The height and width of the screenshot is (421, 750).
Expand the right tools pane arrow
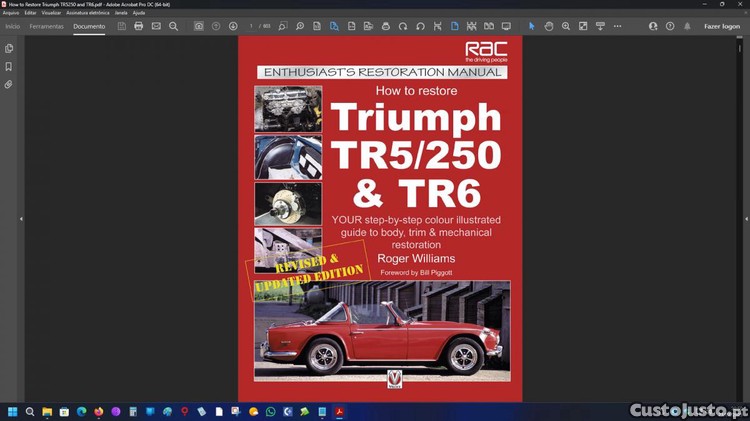pyautogui.click(x=746, y=219)
